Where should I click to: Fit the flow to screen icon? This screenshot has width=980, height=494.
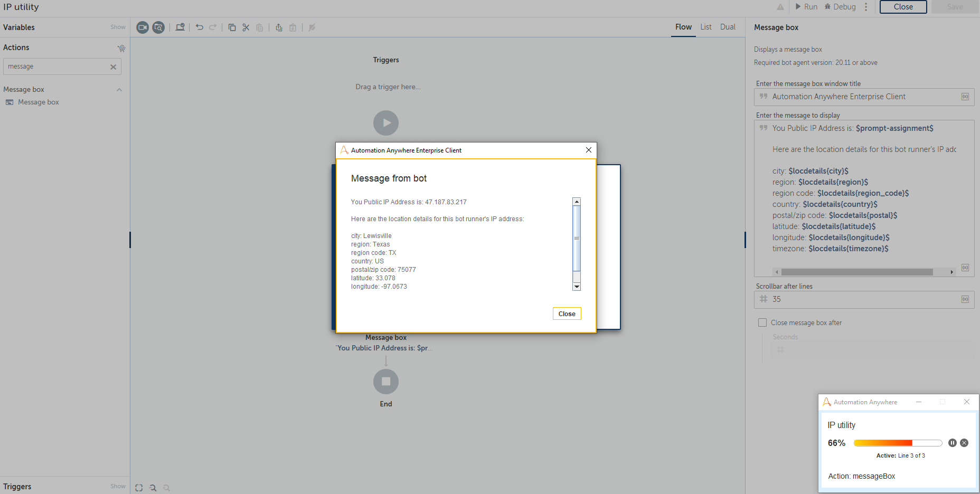coord(139,488)
